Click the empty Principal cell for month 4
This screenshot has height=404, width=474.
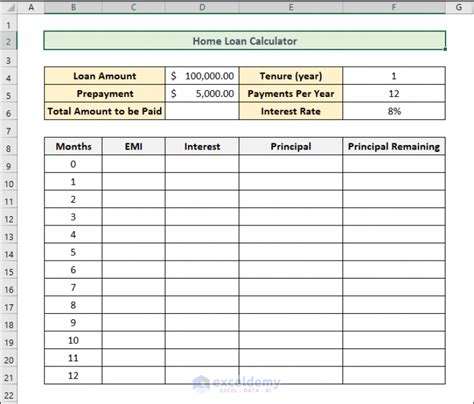(291, 235)
